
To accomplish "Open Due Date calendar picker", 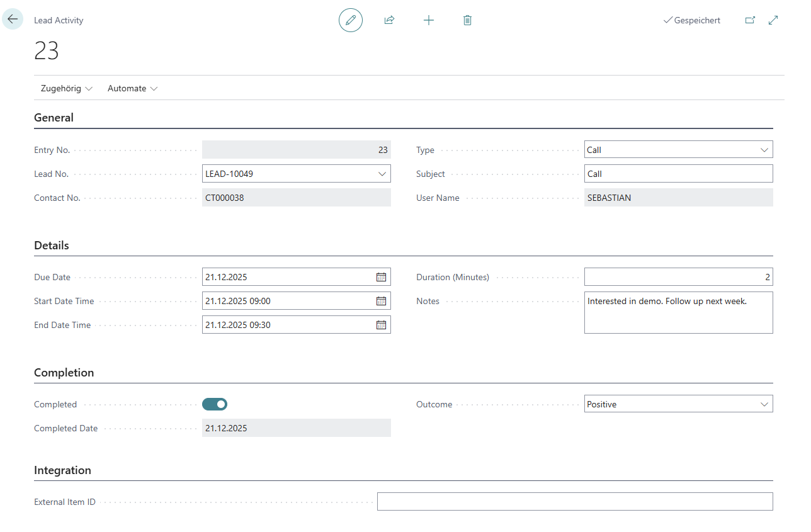I will [x=381, y=277].
